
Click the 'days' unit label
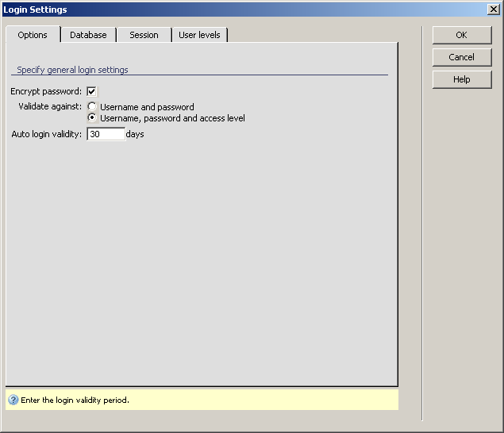pyautogui.click(x=135, y=135)
